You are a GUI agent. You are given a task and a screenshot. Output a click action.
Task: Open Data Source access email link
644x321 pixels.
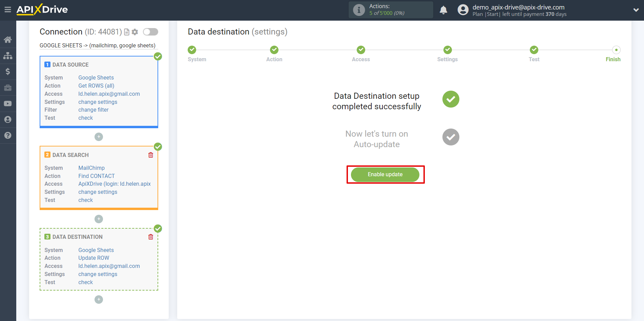tap(109, 94)
